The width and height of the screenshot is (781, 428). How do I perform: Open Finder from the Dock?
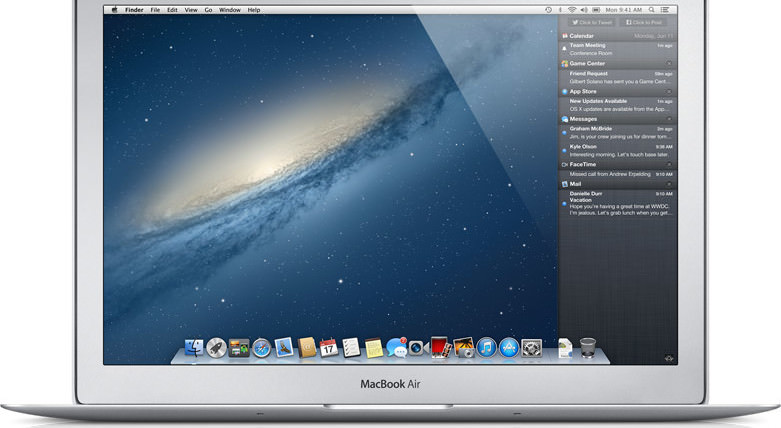point(194,348)
